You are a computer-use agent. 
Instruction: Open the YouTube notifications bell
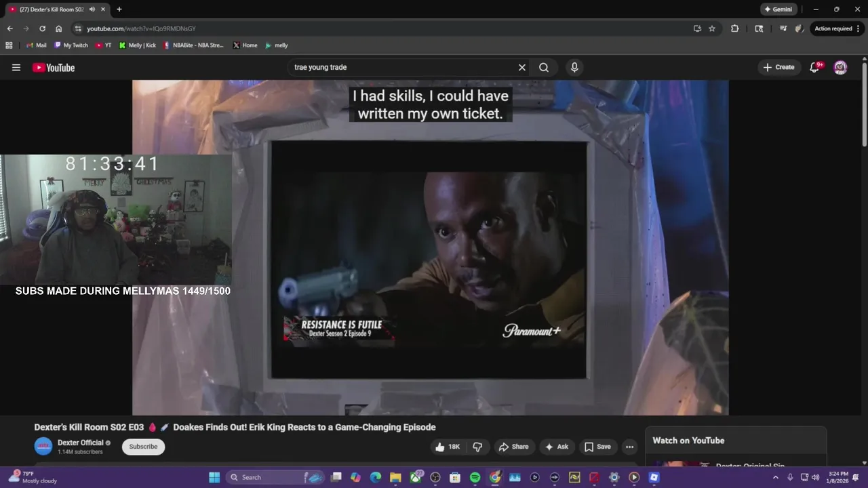click(x=815, y=67)
